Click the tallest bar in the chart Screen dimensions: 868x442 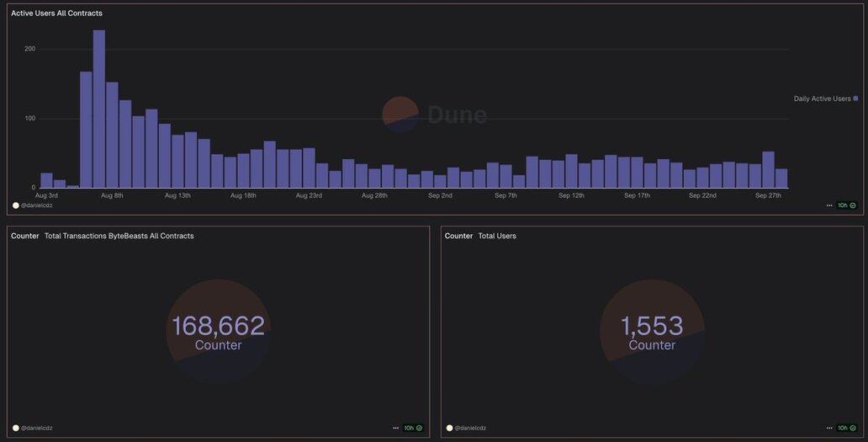point(99,109)
